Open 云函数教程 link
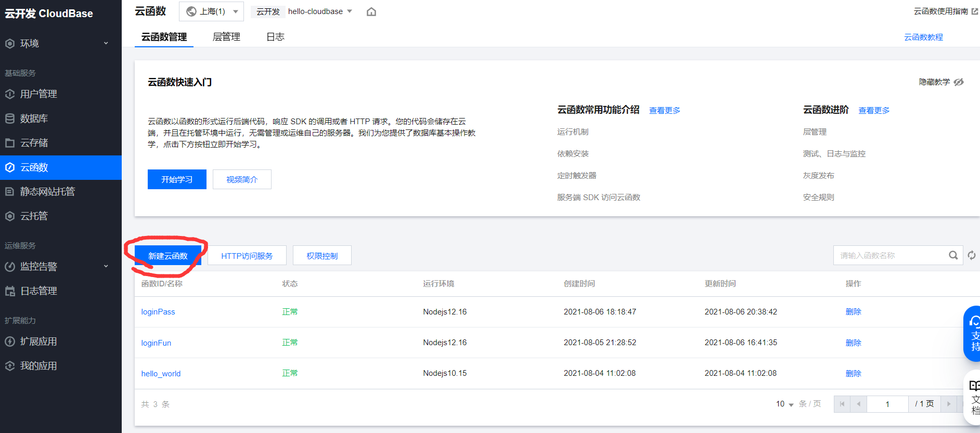This screenshot has width=980, height=433. pos(923,37)
